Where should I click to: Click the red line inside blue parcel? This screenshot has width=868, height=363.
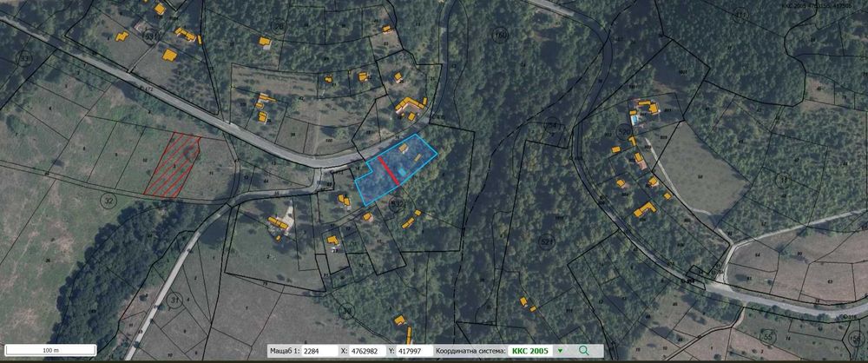pyautogui.click(x=389, y=171)
